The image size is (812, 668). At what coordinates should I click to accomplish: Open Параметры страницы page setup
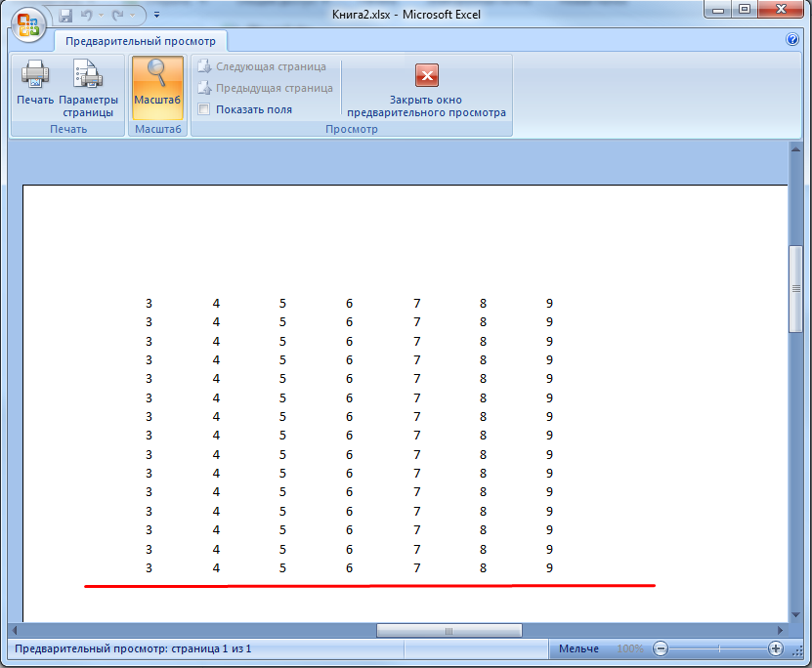[88, 74]
